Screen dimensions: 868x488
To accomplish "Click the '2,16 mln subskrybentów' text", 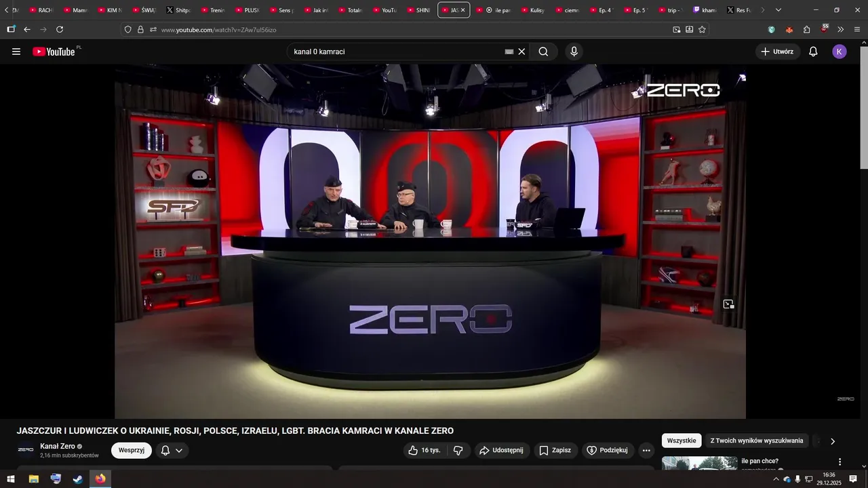I will point(69,455).
